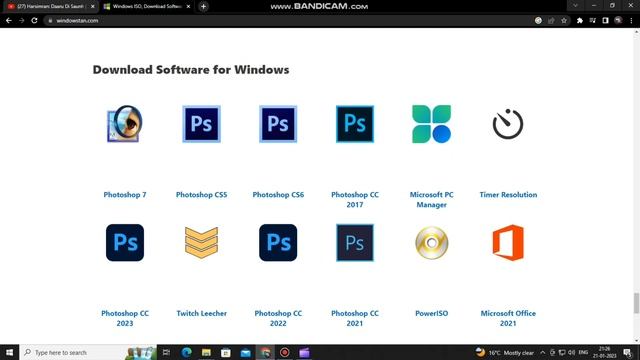Open the Photoshop CS5 text link
This screenshot has width=640, height=360.
(201, 195)
